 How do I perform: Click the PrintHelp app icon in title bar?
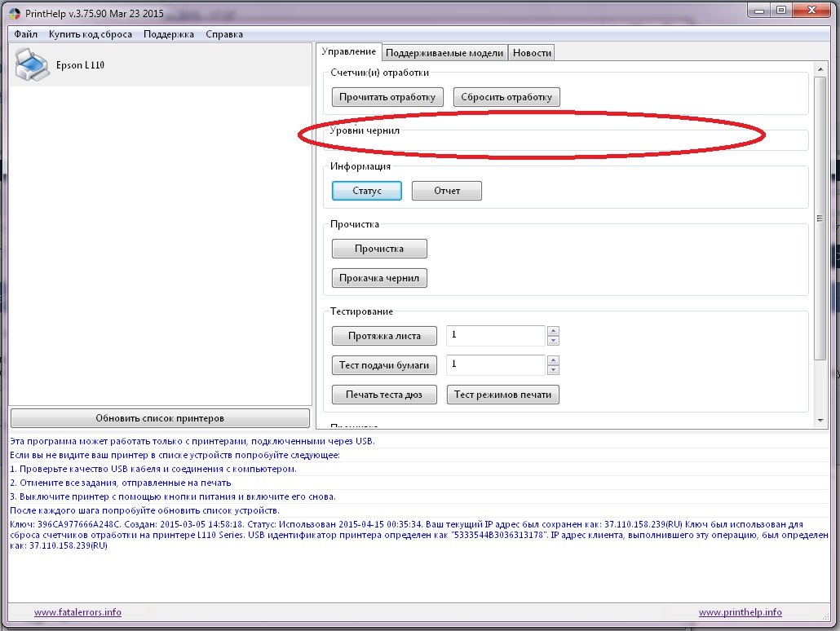[15, 14]
